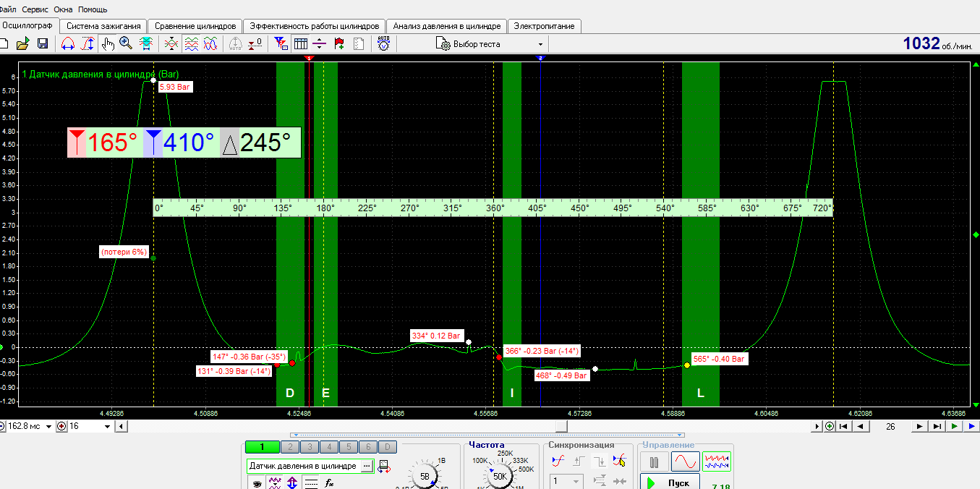The height and width of the screenshot is (489, 980).
Task: Toggle channel 6 button
Action: (x=368, y=447)
